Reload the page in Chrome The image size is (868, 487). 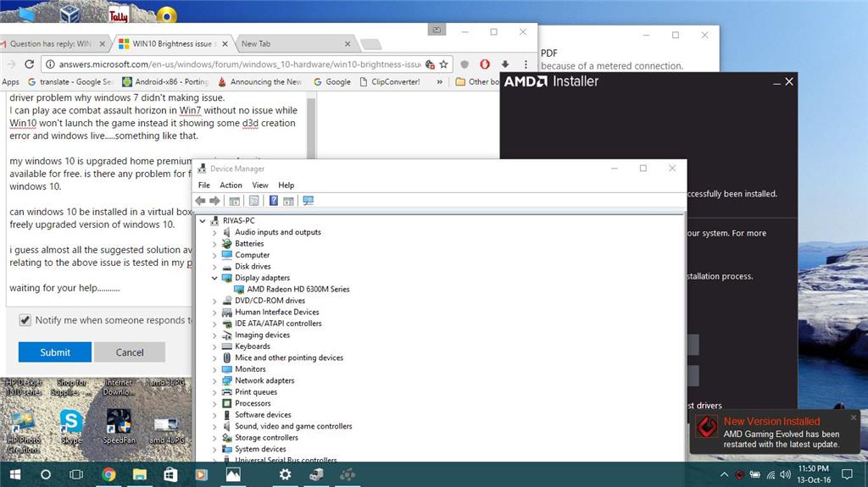30,64
